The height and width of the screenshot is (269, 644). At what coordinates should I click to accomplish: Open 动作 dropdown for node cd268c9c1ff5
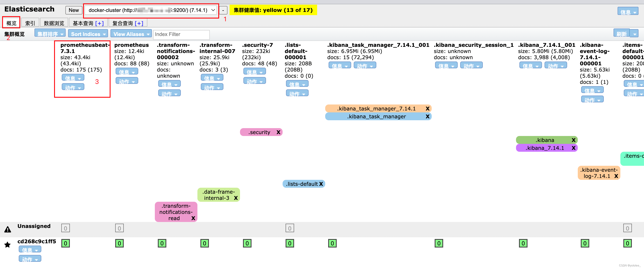30,259
